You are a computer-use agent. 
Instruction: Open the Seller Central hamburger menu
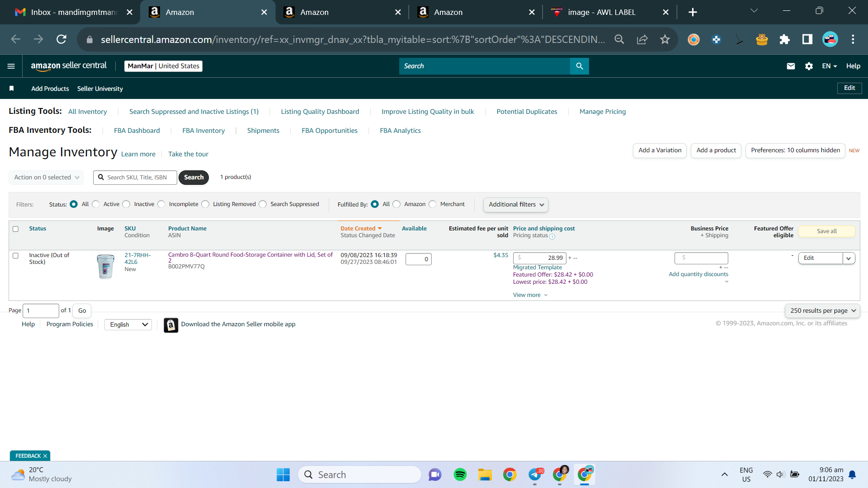[x=11, y=66]
